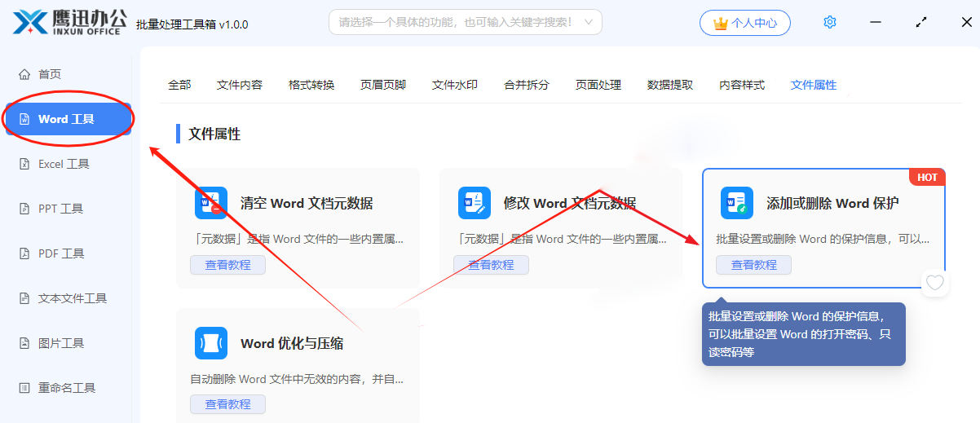Image resolution: width=980 pixels, height=423 pixels.
Task: Favorite the card with the heart icon
Action: click(935, 283)
